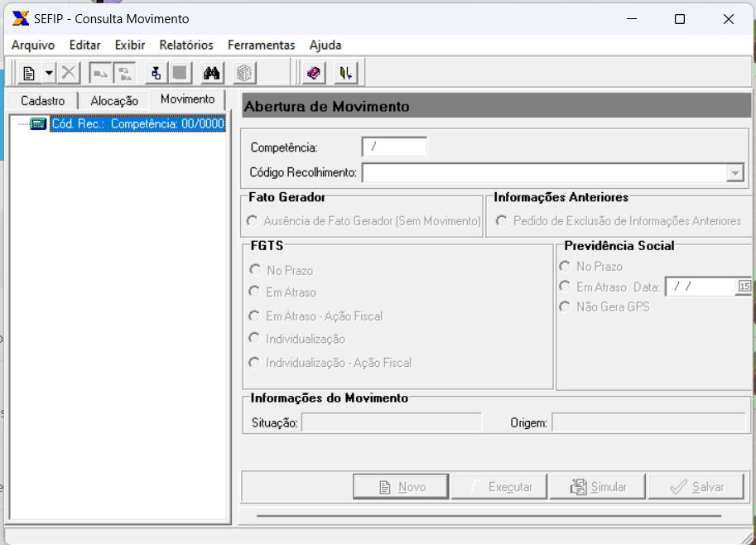Click the greyed single-arrow transfer toolbar icon

pos(100,74)
